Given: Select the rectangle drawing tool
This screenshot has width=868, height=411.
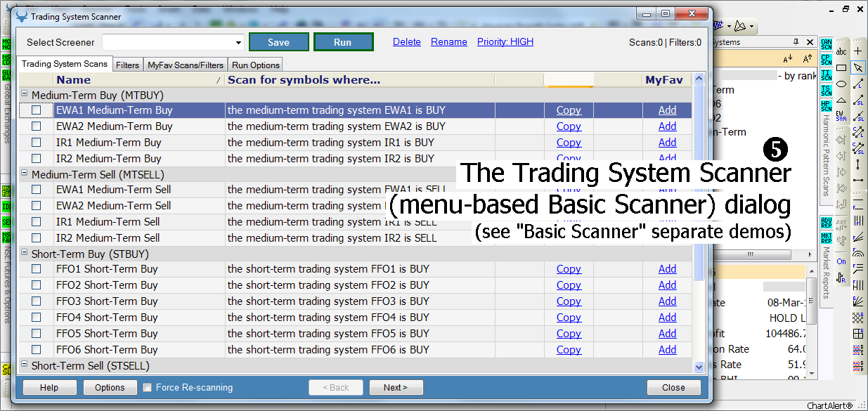Looking at the screenshot, I should click(841, 67).
